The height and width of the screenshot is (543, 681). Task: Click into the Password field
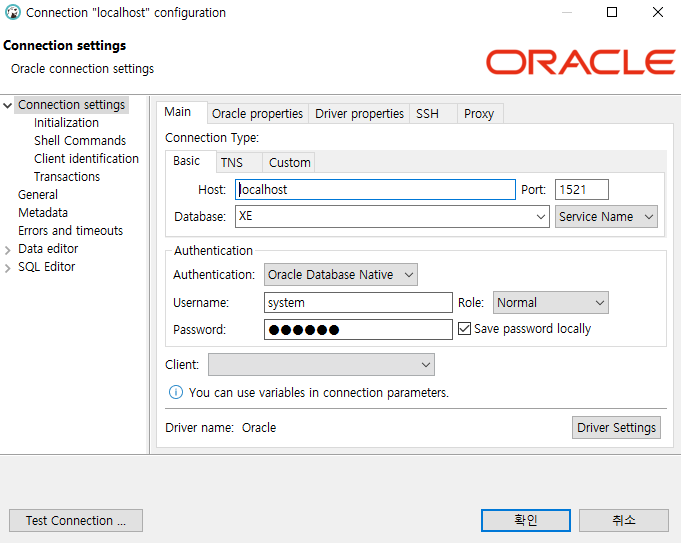tap(358, 330)
